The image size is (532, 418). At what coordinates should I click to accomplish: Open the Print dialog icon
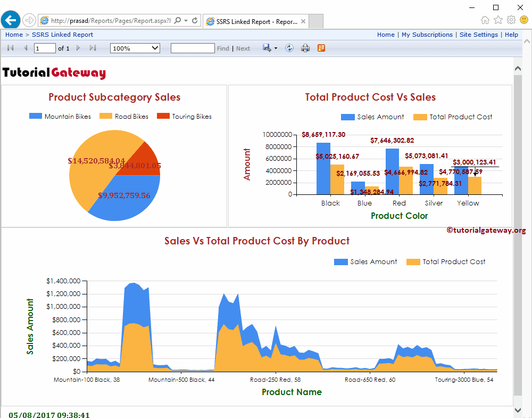(x=305, y=48)
